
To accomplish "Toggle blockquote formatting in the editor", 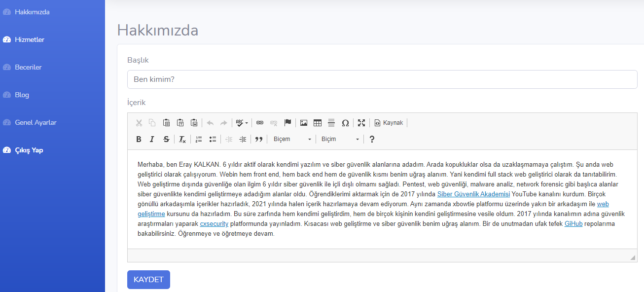I will (259, 139).
